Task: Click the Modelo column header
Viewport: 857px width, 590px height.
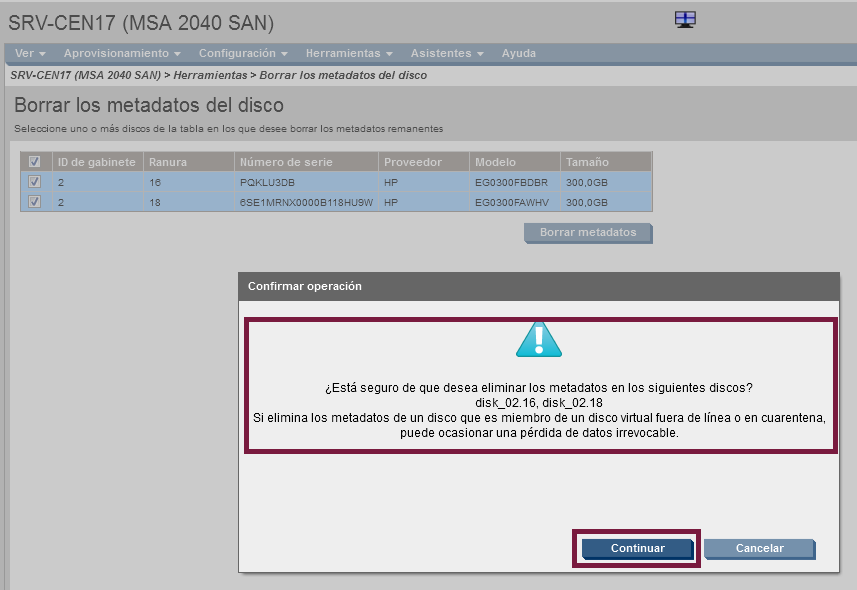Action: (x=496, y=162)
